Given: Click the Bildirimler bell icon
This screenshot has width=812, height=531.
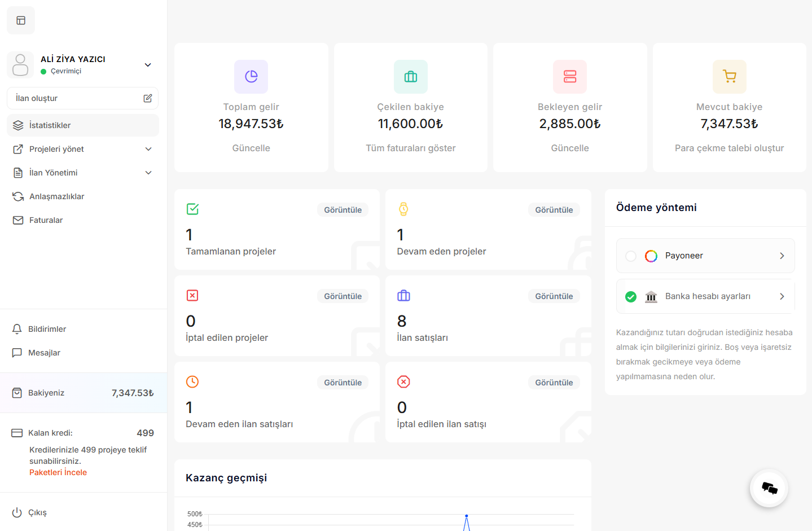Looking at the screenshot, I should [x=17, y=329].
